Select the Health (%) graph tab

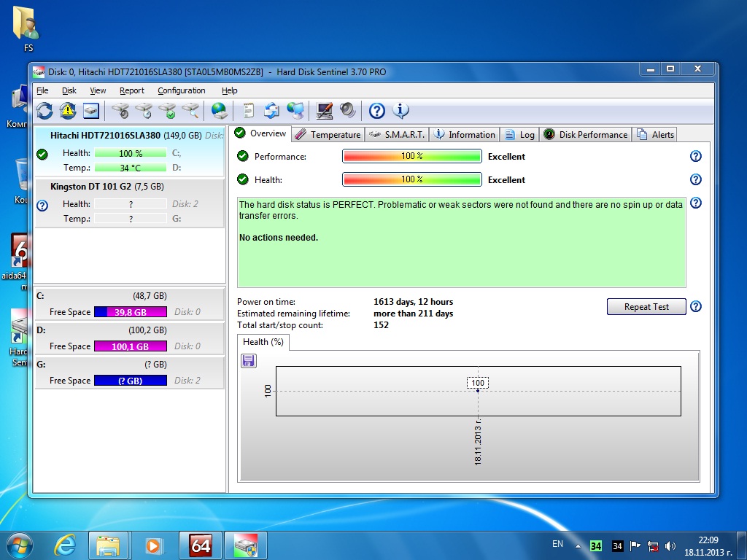click(x=263, y=342)
